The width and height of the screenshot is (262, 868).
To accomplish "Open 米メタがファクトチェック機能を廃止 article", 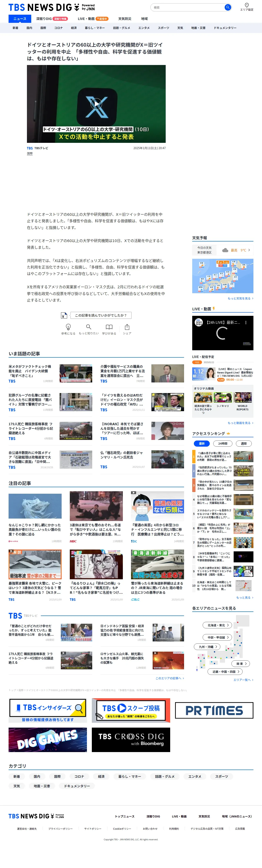I will click(50, 373).
